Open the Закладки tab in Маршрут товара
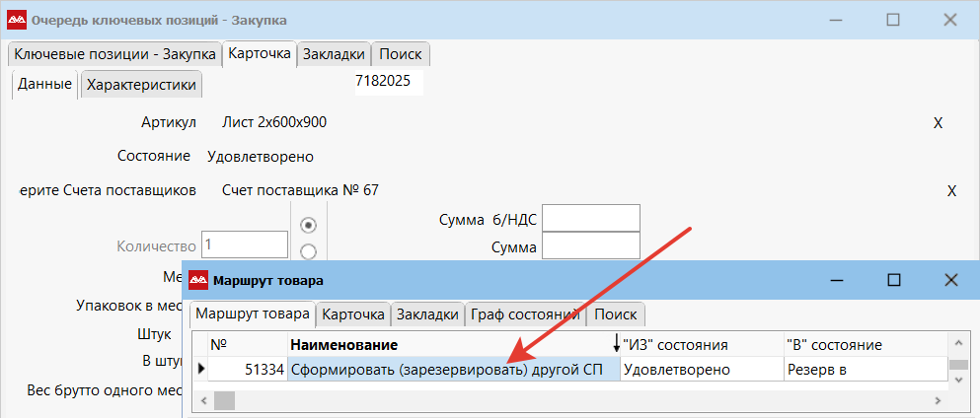 [427, 314]
